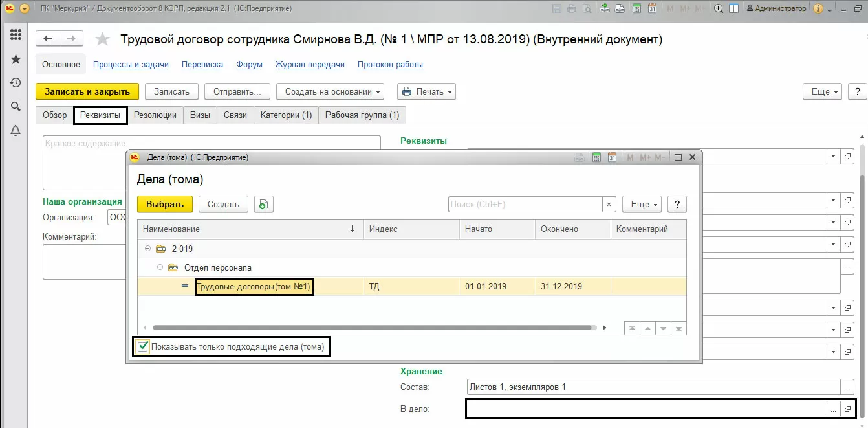Viewport: 868px width, 428px height.
Task: Jump to first row using the top arrow button
Action: click(631, 328)
